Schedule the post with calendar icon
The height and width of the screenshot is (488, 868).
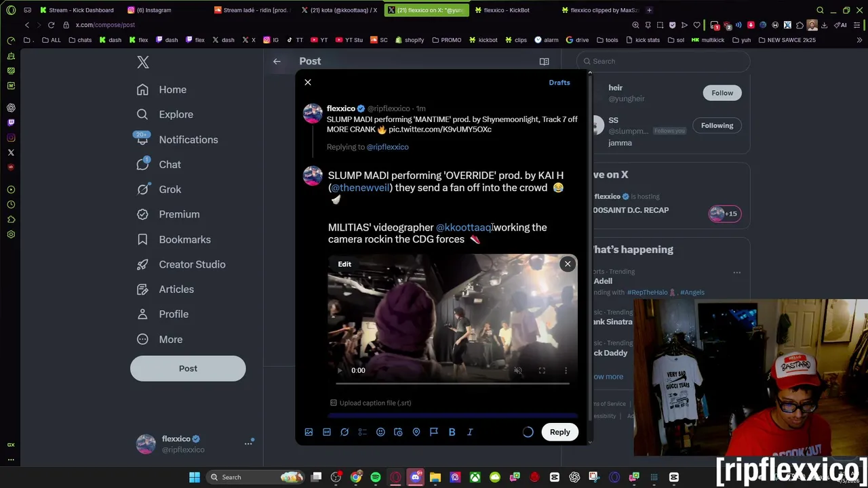(x=398, y=432)
